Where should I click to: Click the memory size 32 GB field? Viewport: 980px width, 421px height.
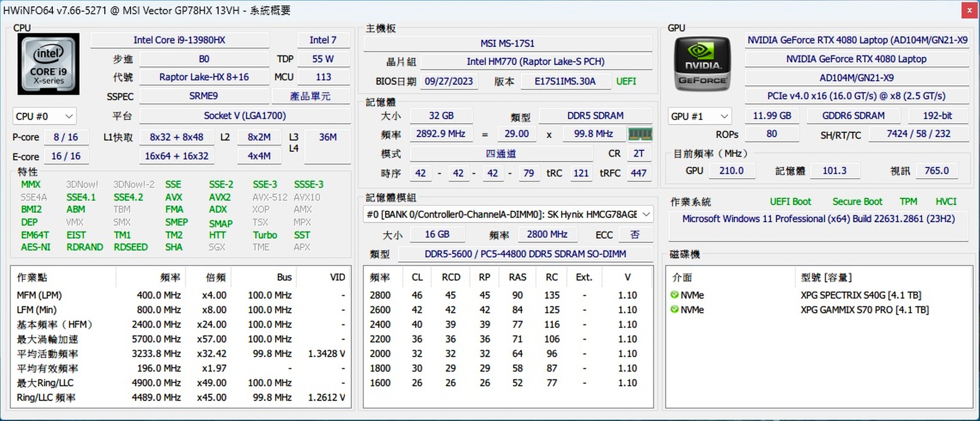[x=442, y=116]
